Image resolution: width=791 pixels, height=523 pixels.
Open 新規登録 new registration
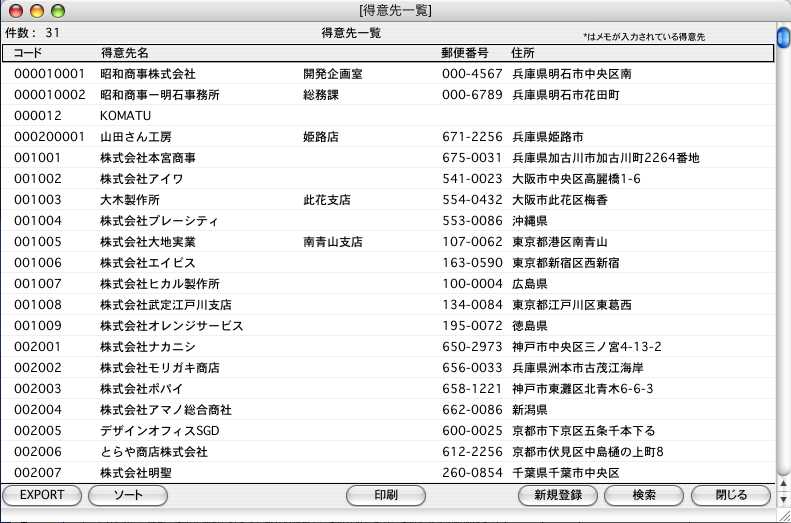558,495
